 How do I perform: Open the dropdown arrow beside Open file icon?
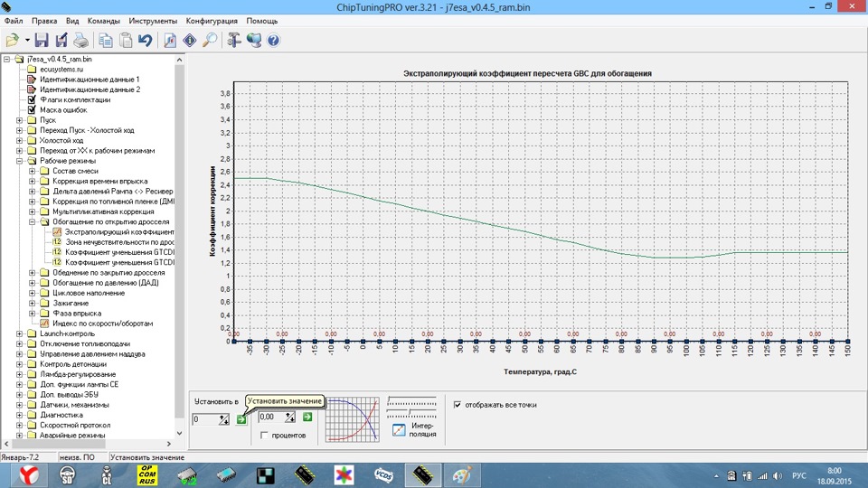27,40
